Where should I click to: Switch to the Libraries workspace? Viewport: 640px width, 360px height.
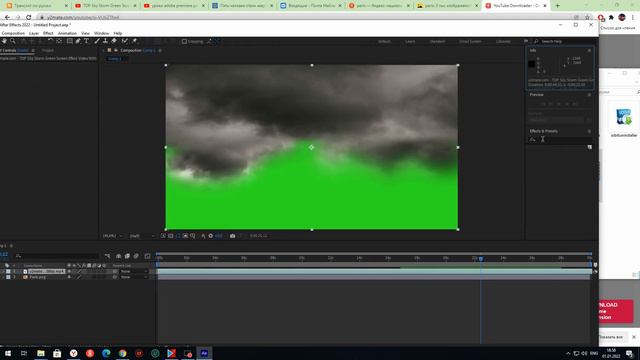click(503, 41)
